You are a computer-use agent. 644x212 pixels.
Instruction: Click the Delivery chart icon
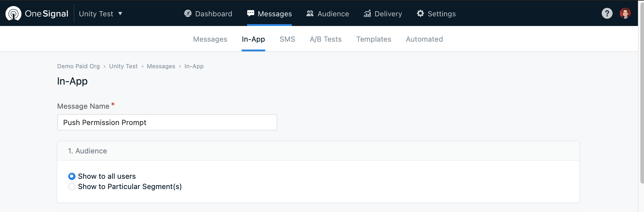tap(367, 13)
